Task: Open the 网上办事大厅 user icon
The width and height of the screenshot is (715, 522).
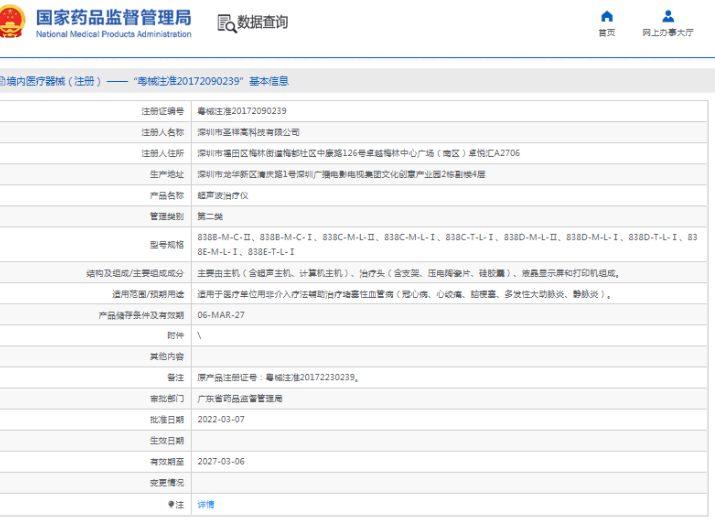Action: pyautogui.click(x=668, y=16)
